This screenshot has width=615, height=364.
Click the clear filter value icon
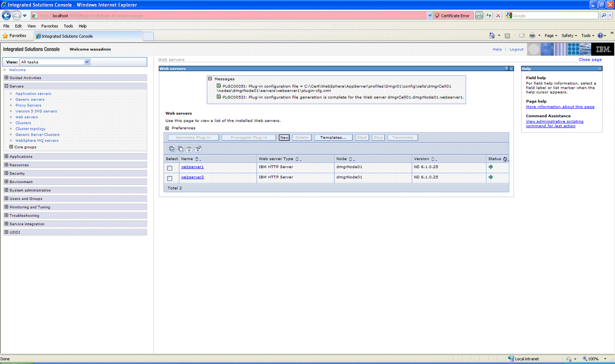[198, 149]
